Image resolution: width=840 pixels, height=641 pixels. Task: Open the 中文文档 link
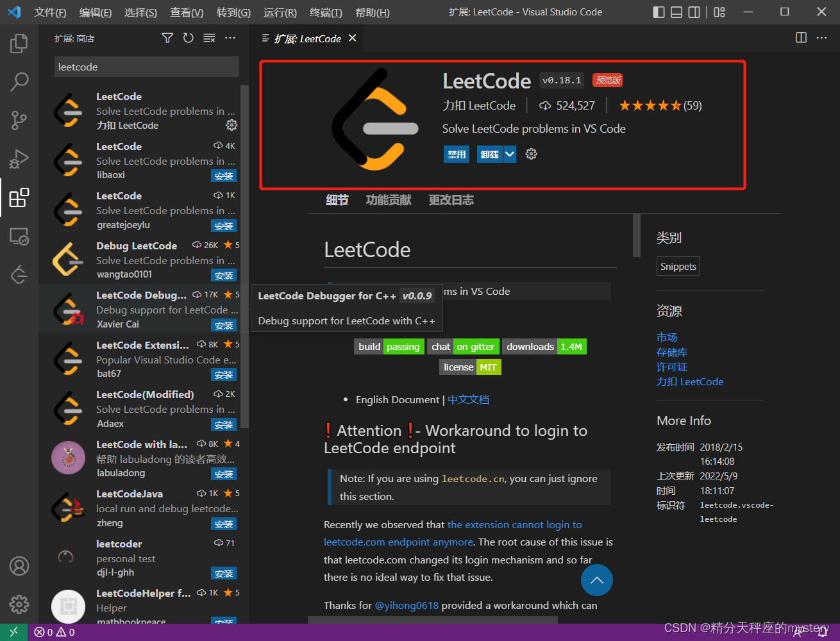tap(468, 399)
